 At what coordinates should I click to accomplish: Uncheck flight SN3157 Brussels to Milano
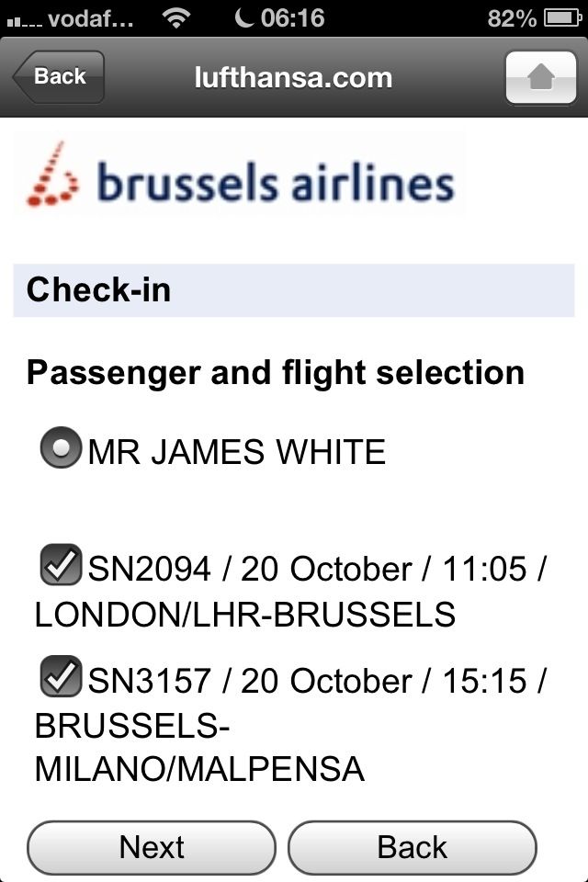(x=61, y=676)
